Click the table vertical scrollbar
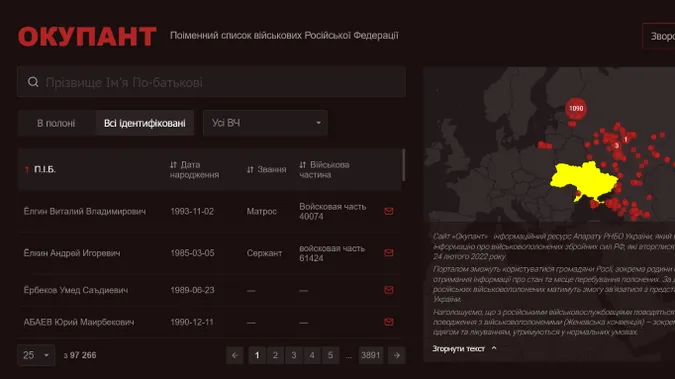This screenshot has width=675, height=379. tap(403, 165)
